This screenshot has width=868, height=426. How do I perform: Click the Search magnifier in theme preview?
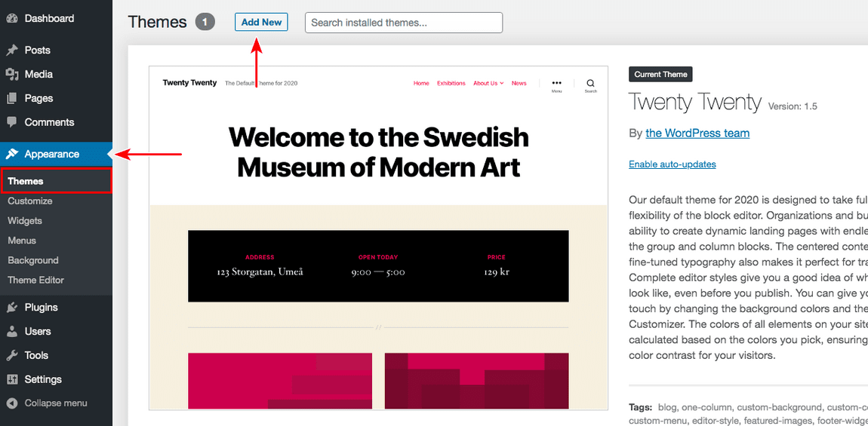[x=591, y=83]
